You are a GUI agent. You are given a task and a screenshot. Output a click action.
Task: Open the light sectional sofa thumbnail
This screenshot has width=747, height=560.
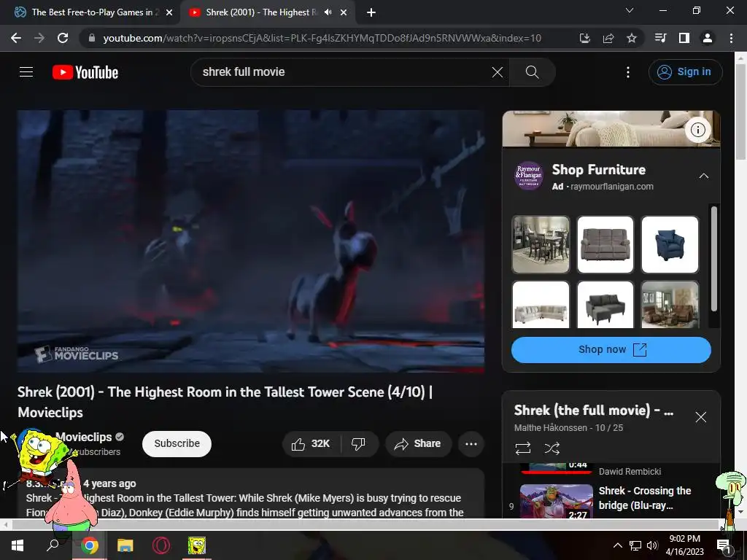click(x=541, y=304)
